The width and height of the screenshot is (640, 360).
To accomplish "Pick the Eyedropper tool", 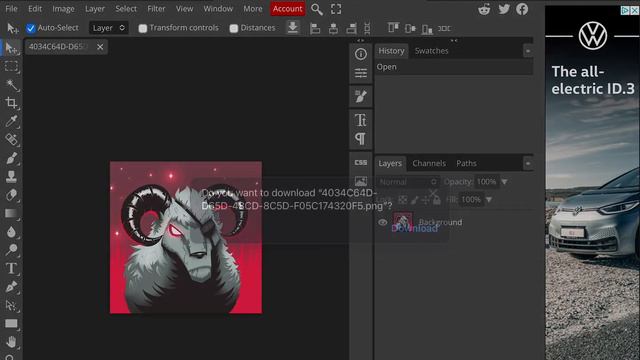I will tap(11, 121).
